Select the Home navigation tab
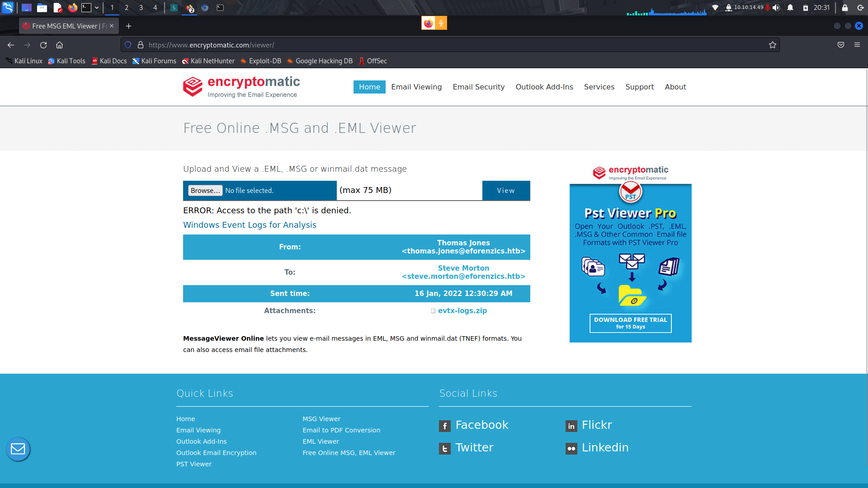Screen dimensions: 868x488 tap(369, 87)
